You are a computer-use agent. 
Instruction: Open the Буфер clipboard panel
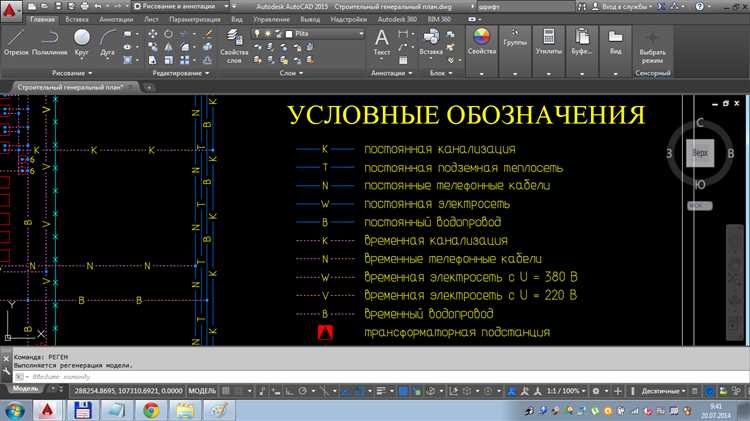click(x=582, y=42)
